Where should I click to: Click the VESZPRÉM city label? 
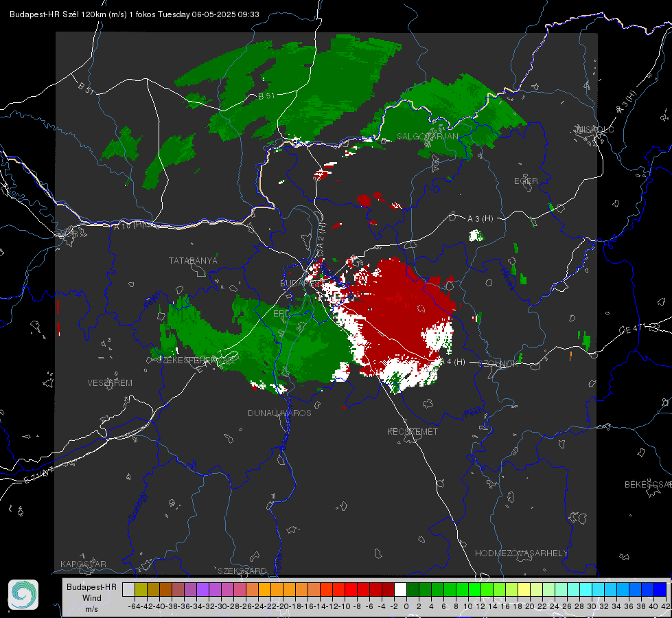point(110,382)
